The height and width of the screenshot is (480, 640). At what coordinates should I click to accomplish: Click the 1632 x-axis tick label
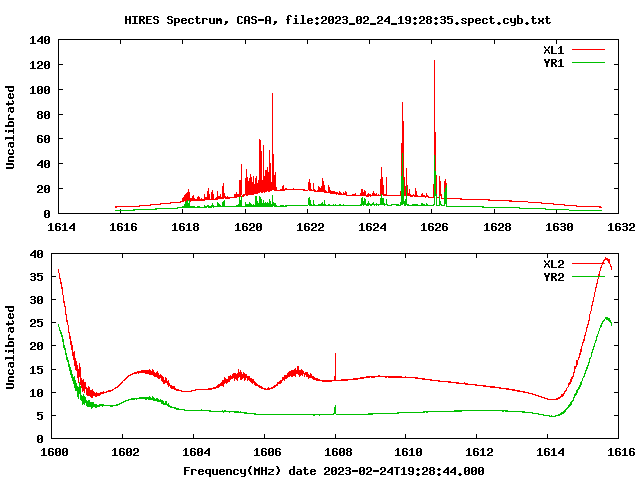point(621,227)
